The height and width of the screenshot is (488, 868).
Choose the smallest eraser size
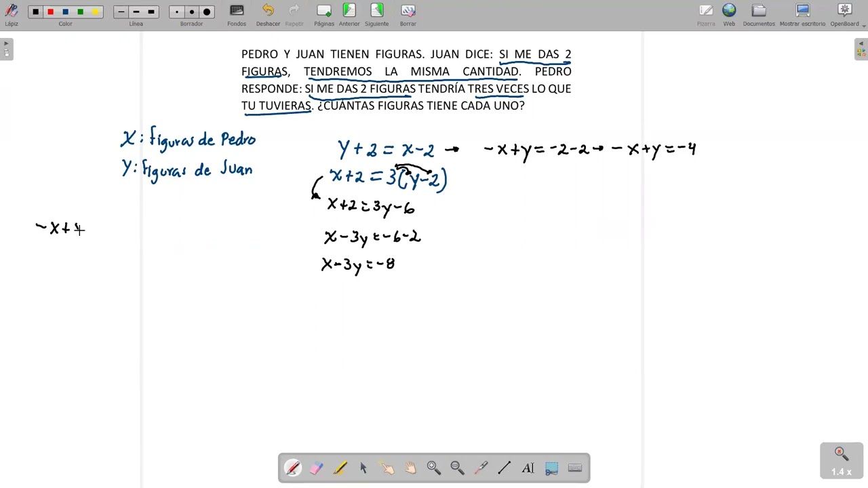point(176,12)
